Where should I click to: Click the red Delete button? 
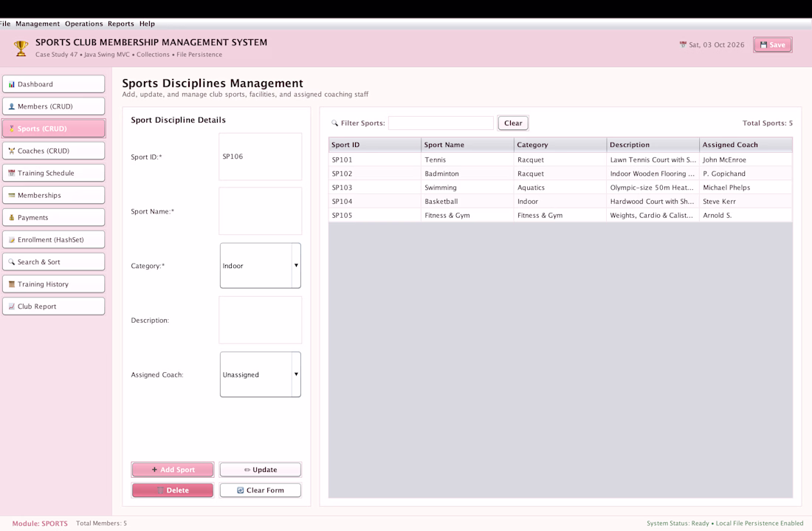[173, 490]
